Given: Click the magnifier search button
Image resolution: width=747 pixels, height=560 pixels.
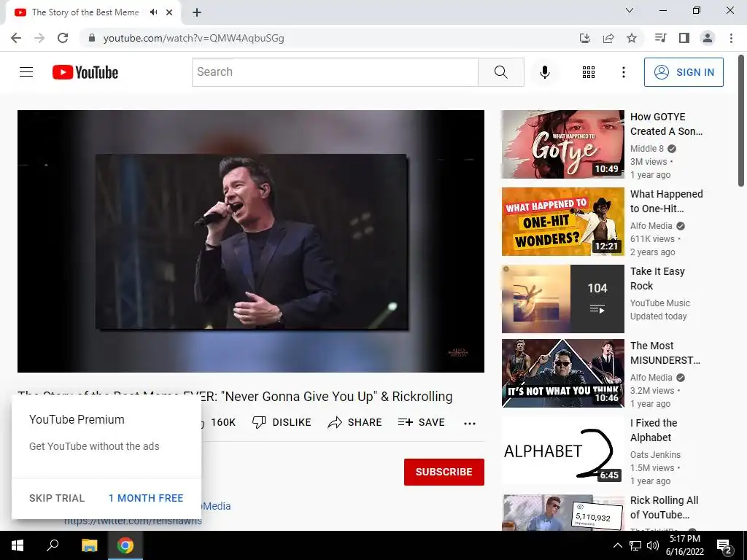Looking at the screenshot, I should click(x=500, y=72).
